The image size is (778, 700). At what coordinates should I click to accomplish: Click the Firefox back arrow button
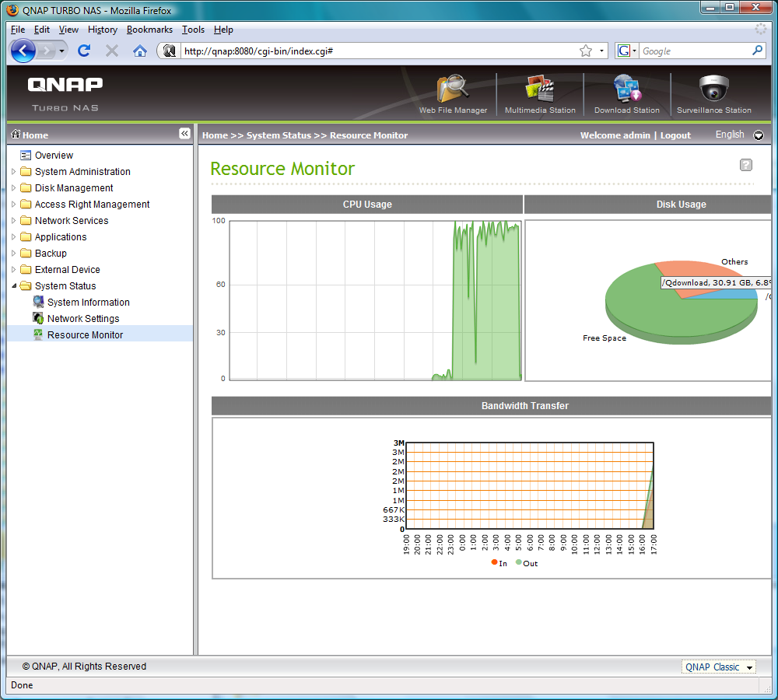pos(23,51)
